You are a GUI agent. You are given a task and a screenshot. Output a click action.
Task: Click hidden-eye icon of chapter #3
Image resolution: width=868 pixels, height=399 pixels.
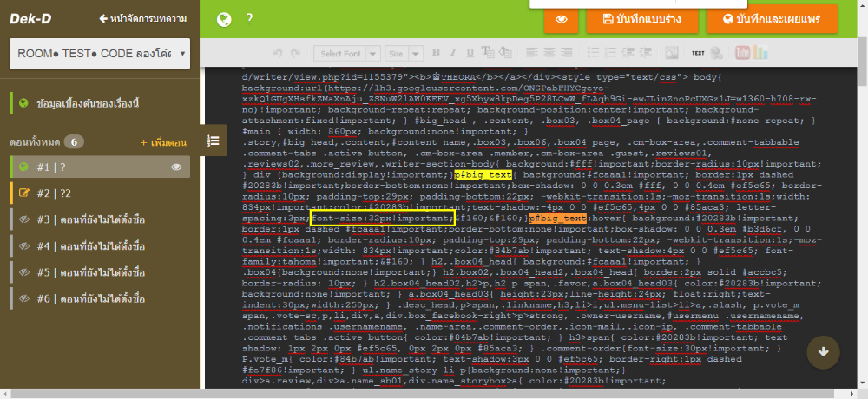pyautogui.click(x=23, y=219)
